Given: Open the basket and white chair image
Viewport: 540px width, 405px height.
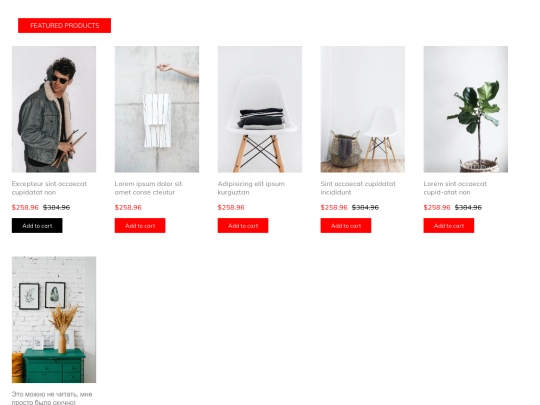Looking at the screenshot, I should [363, 109].
